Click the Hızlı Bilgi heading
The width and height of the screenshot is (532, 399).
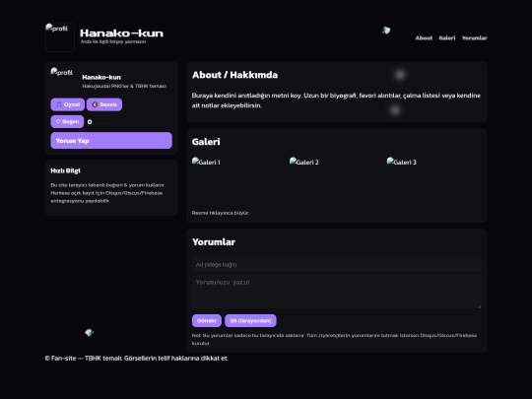65,170
